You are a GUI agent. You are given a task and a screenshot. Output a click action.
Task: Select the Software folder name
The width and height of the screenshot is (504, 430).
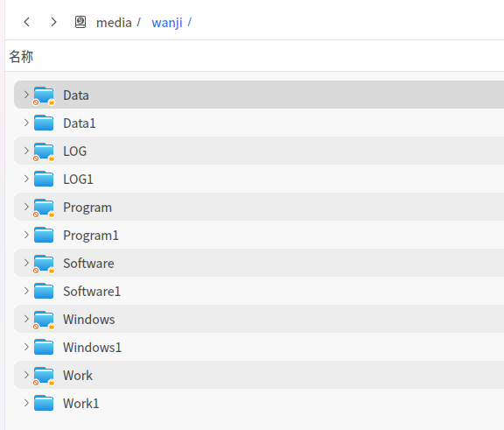88,264
